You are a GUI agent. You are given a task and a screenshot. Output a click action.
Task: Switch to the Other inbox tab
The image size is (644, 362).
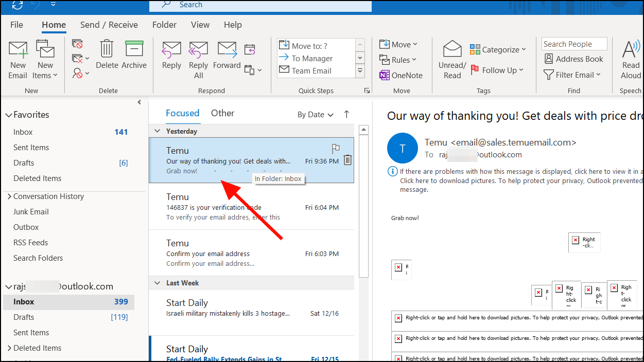pyautogui.click(x=222, y=113)
